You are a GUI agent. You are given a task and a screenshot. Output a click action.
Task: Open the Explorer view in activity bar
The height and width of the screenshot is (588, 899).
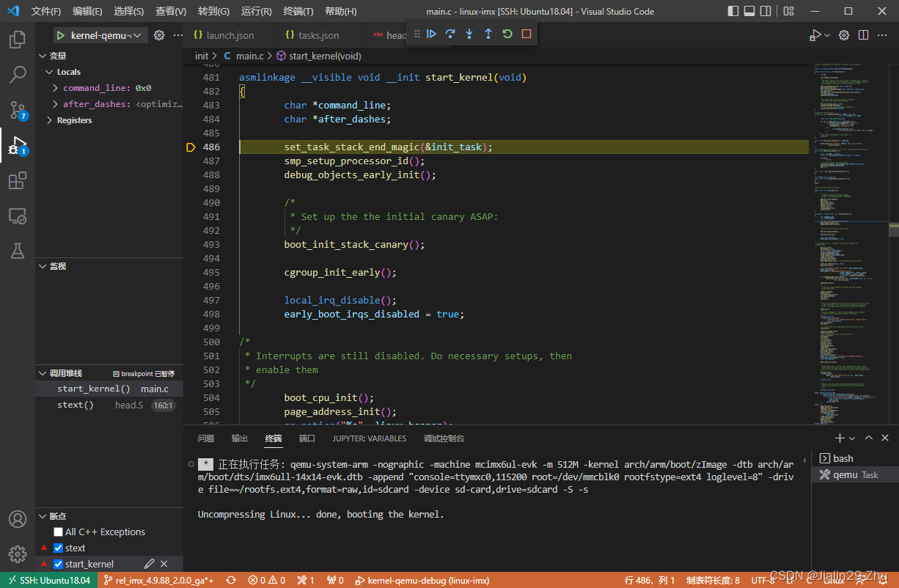pos(18,40)
